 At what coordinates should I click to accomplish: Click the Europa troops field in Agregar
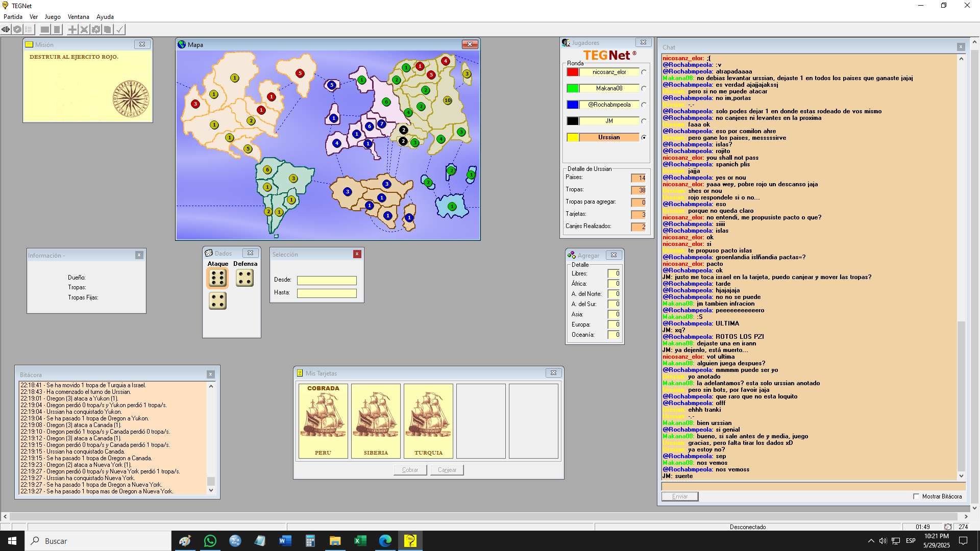tap(614, 324)
